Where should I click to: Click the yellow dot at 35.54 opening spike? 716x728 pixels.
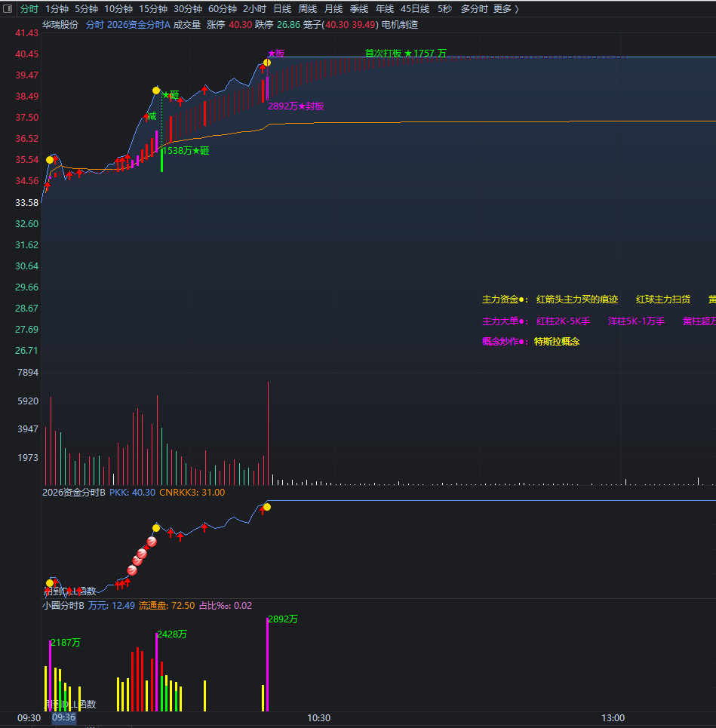(50, 160)
